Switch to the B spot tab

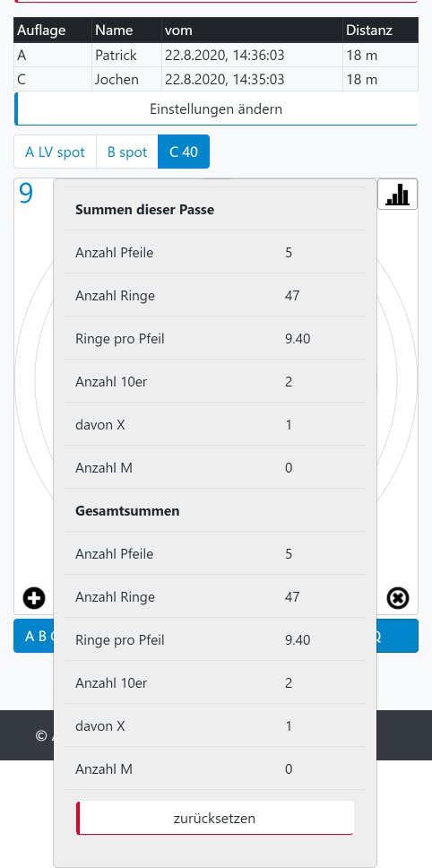tap(127, 152)
